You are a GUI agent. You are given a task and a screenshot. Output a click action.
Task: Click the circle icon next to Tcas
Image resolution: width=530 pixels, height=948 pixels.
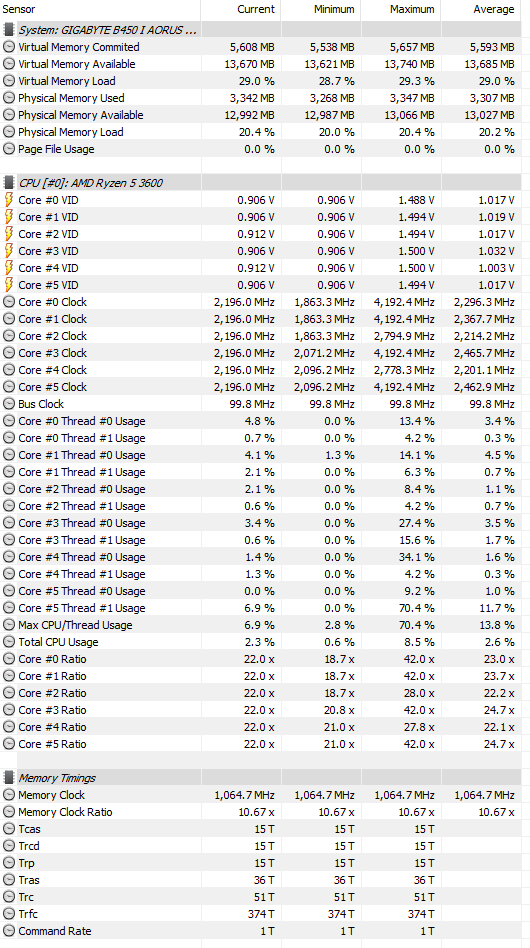[8, 829]
